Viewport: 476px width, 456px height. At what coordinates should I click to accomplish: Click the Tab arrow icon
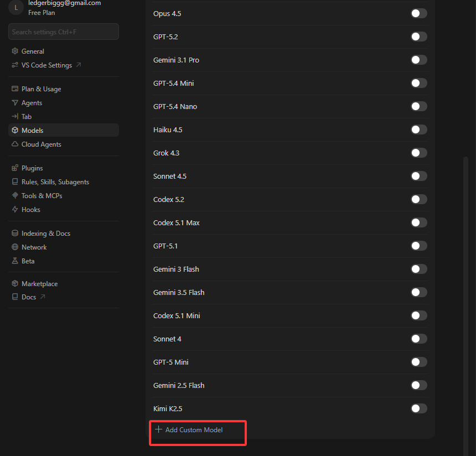tap(15, 116)
